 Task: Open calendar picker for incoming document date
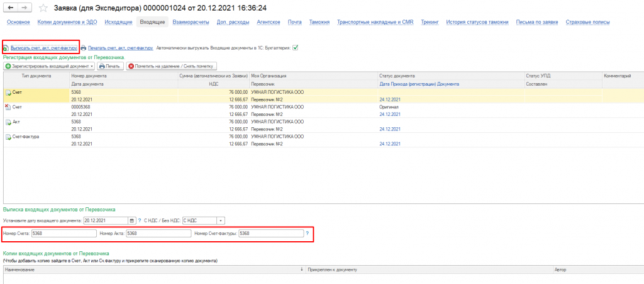(132, 220)
